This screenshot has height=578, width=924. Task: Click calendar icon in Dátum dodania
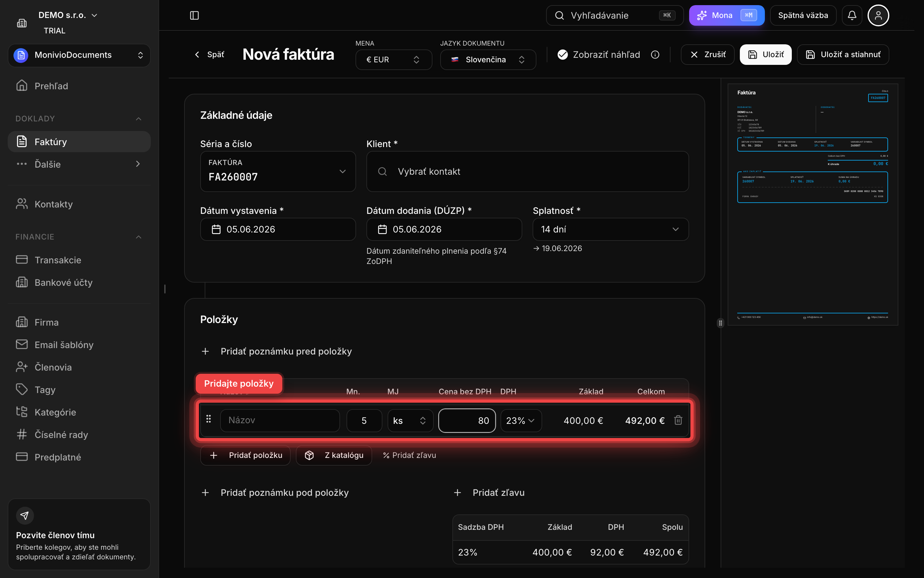(x=382, y=229)
